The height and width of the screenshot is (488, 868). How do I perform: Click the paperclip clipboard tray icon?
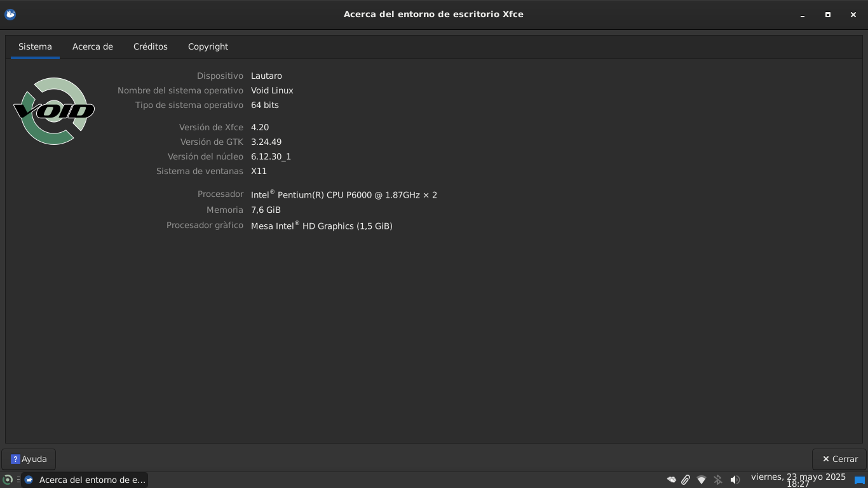click(686, 480)
